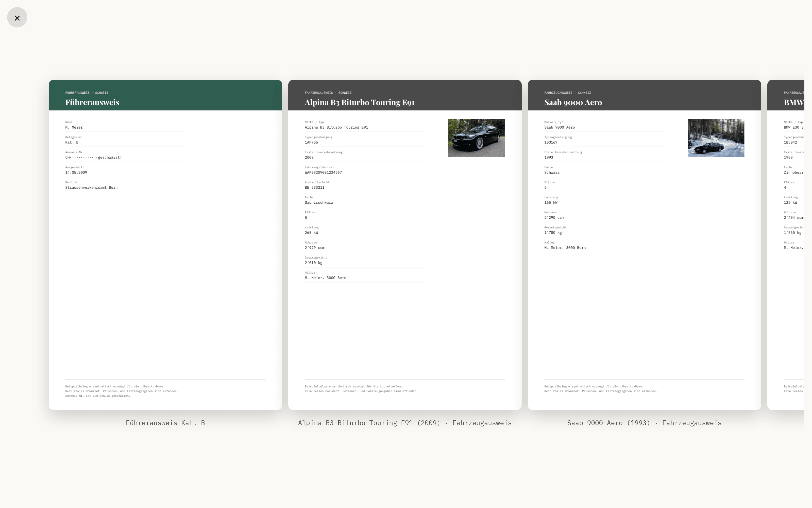Click the Gesamtgewicht value "1’780 kg"
The image size is (812, 508).
(x=553, y=233)
